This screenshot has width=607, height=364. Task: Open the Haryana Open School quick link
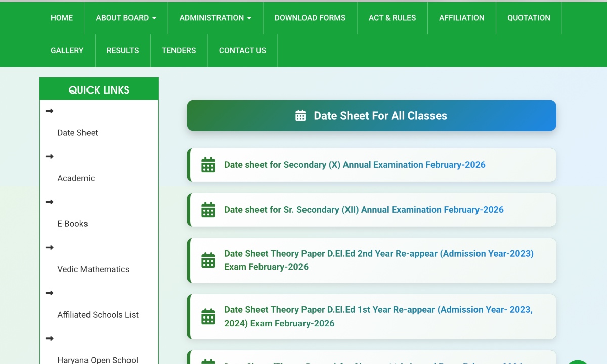click(x=97, y=360)
